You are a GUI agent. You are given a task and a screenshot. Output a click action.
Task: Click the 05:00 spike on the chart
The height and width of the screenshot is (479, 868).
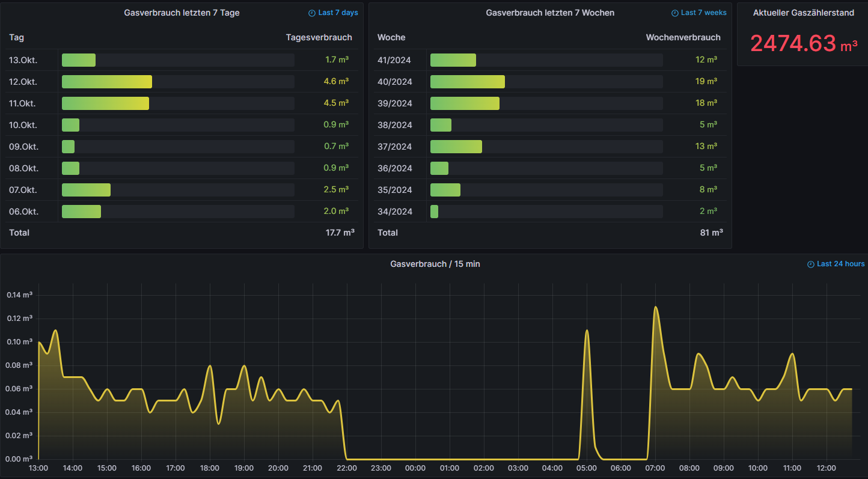[587, 331]
